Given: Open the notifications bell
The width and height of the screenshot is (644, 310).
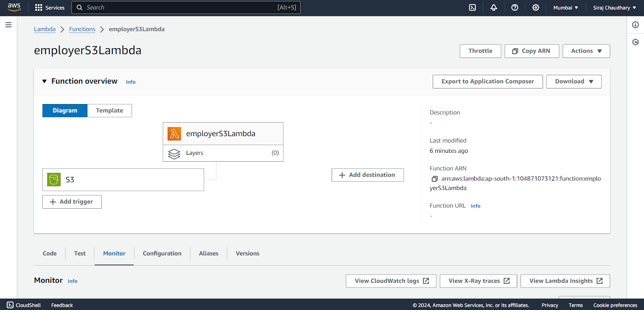Looking at the screenshot, I should click(x=494, y=8).
